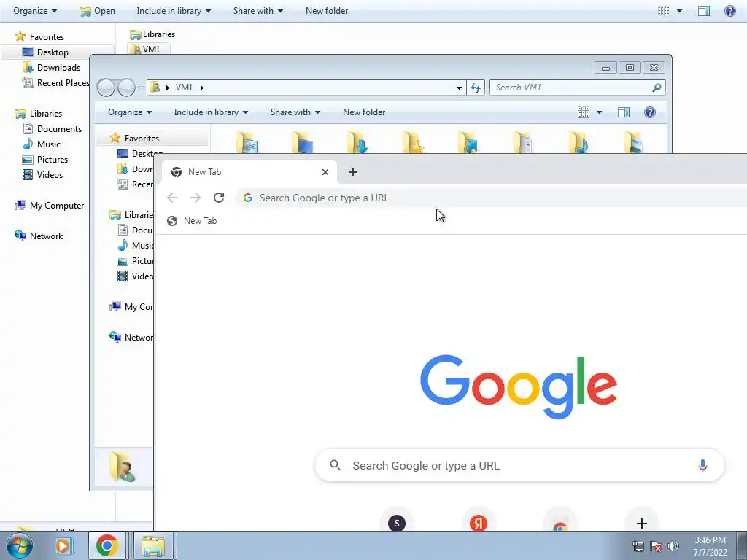Close the New Tab tab
Viewport: 747px width, 560px height.
coord(325,172)
